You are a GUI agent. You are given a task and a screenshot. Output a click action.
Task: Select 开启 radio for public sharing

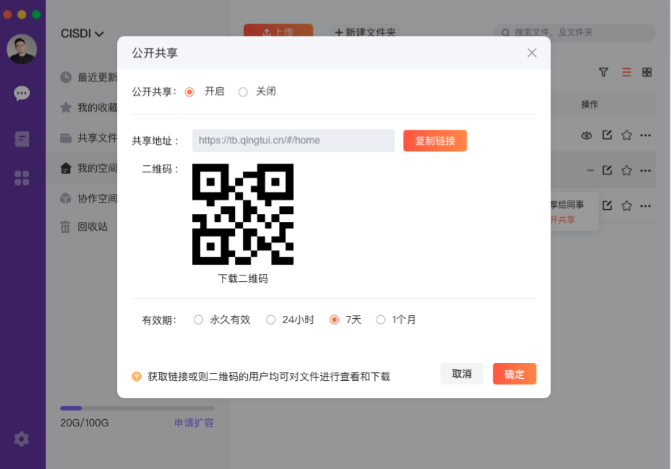[x=190, y=92]
